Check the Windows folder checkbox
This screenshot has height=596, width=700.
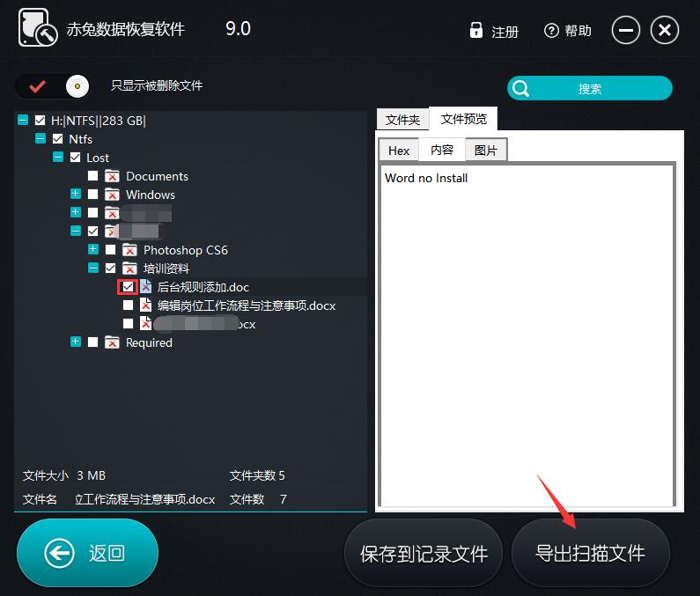(x=93, y=195)
